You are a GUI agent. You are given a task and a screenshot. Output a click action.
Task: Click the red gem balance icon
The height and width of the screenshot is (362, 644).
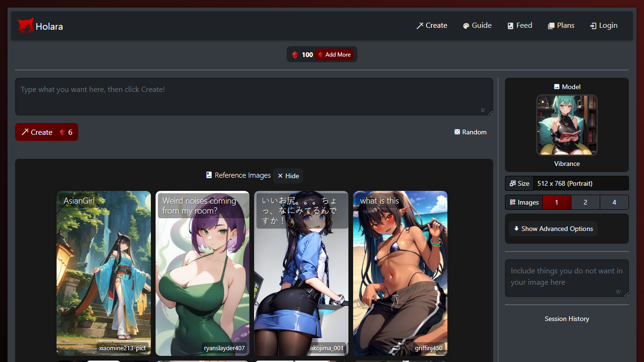pos(295,55)
